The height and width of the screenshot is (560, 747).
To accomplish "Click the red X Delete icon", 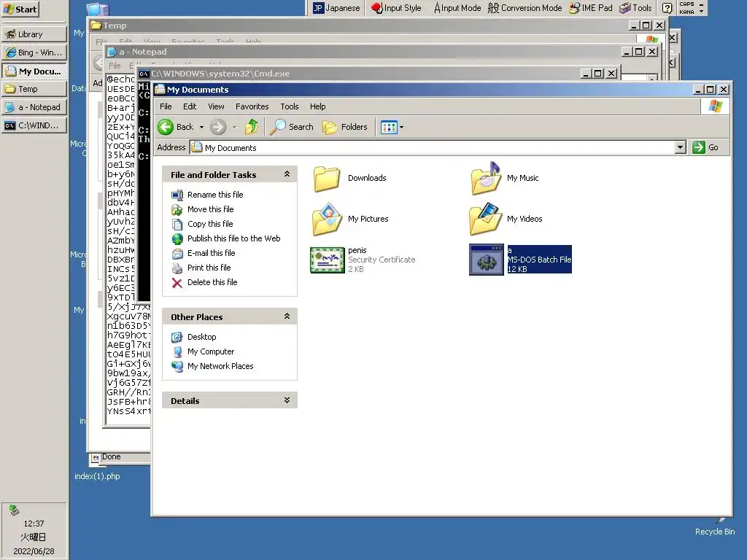I will point(177,283).
